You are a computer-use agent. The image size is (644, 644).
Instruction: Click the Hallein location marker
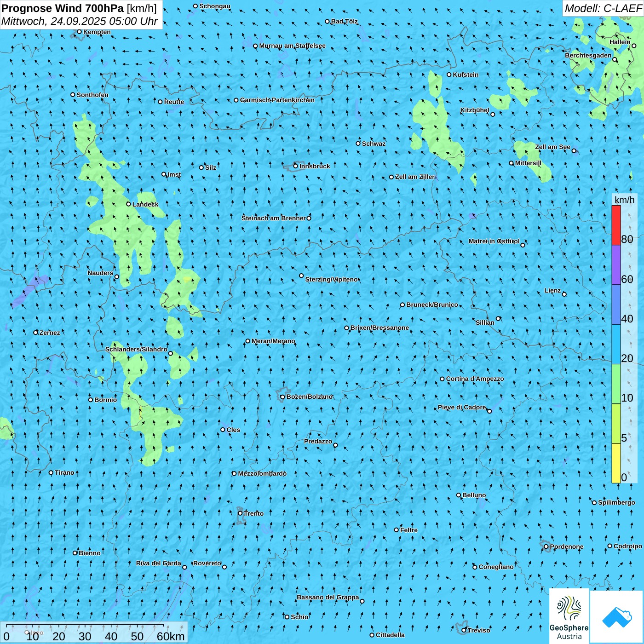634,46
